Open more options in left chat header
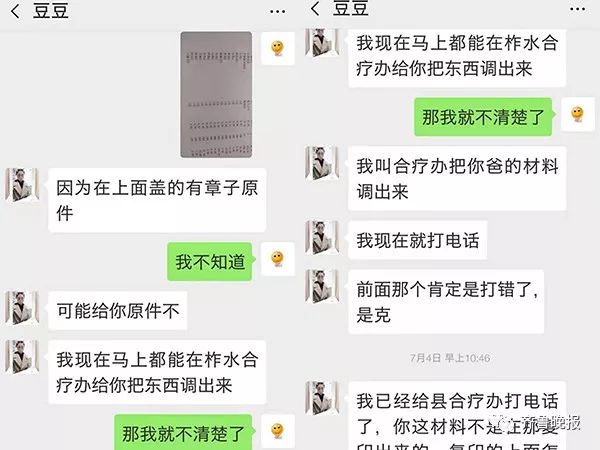Image resolution: width=600 pixels, height=450 pixels. pos(277,12)
